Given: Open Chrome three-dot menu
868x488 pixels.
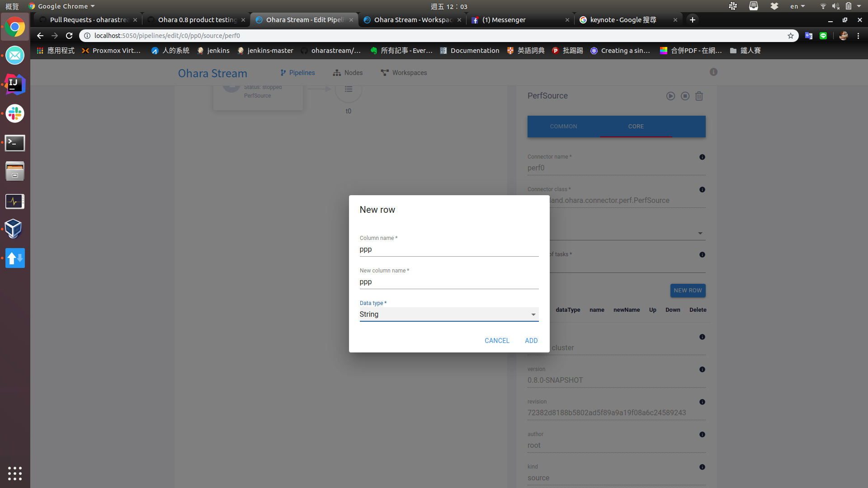Looking at the screenshot, I should pyautogui.click(x=858, y=36).
